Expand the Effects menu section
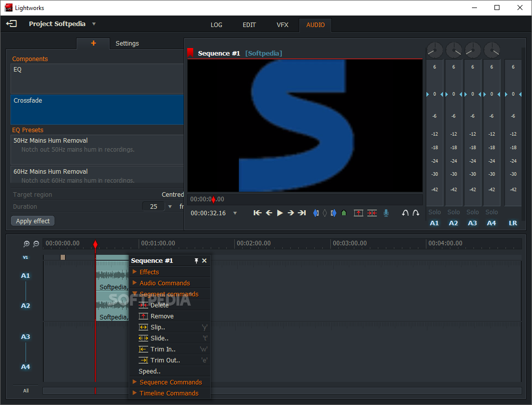This screenshot has height=405, width=532. 170,272
